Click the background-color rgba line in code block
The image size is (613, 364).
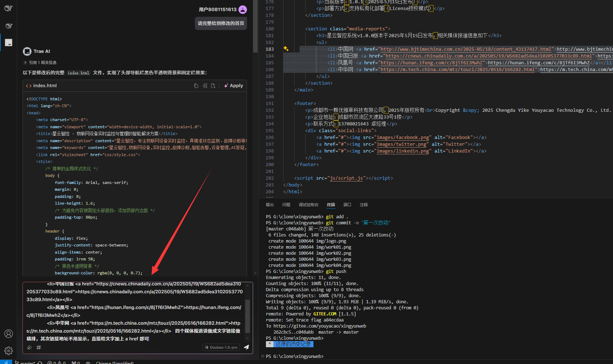pyautogui.click(x=98, y=273)
